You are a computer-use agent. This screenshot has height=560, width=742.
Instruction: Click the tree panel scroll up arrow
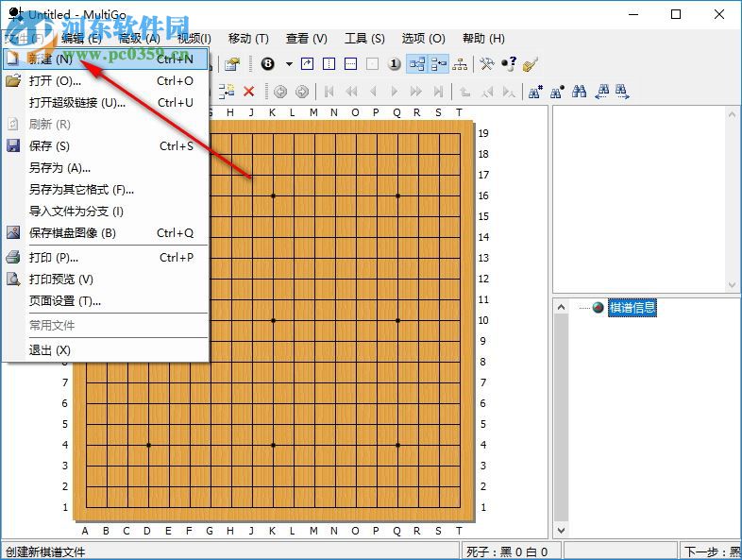[561, 307]
